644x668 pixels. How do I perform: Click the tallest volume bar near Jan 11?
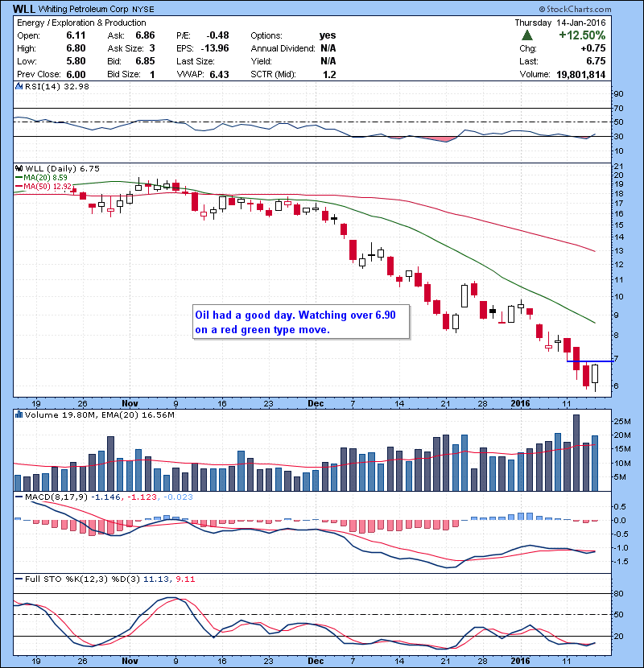[x=576, y=452]
